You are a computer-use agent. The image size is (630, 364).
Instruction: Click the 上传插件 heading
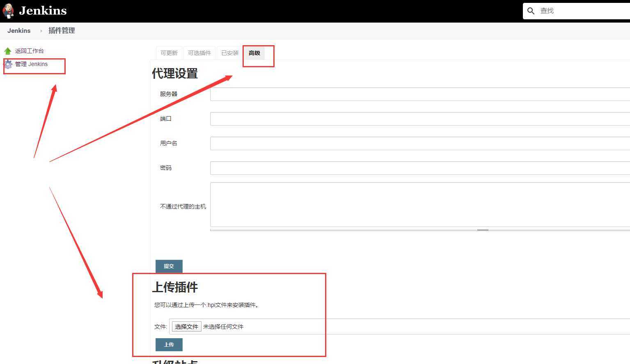pyautogui.click(x=175, y=287)
